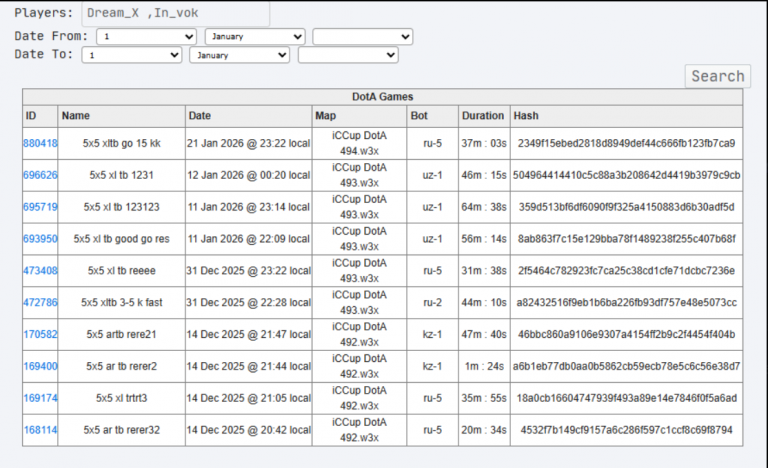The height and width of the screenshot is (468, 768).
Task: Open game ID 170582 link
Action: (40, 334)
